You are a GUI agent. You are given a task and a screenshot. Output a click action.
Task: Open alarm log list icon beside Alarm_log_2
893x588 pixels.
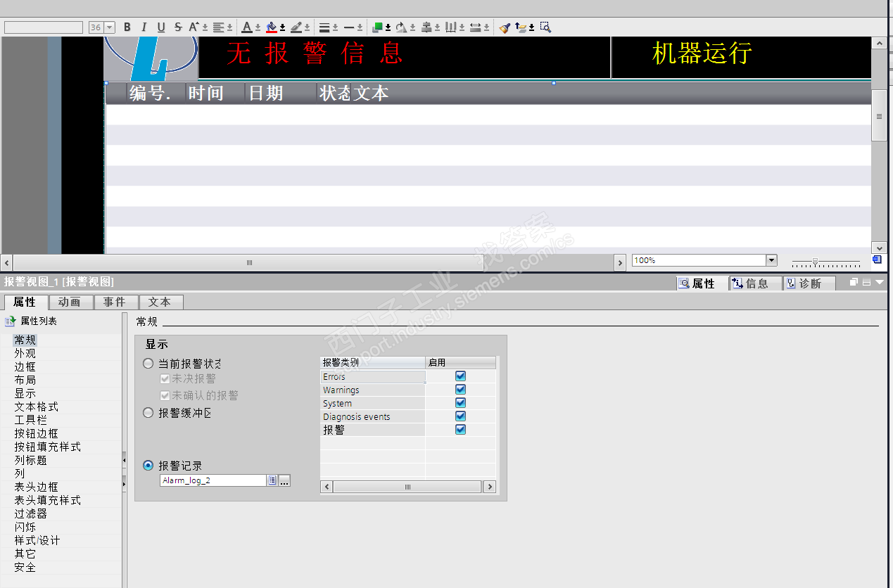pyautogui.click(x=272, y=480)
